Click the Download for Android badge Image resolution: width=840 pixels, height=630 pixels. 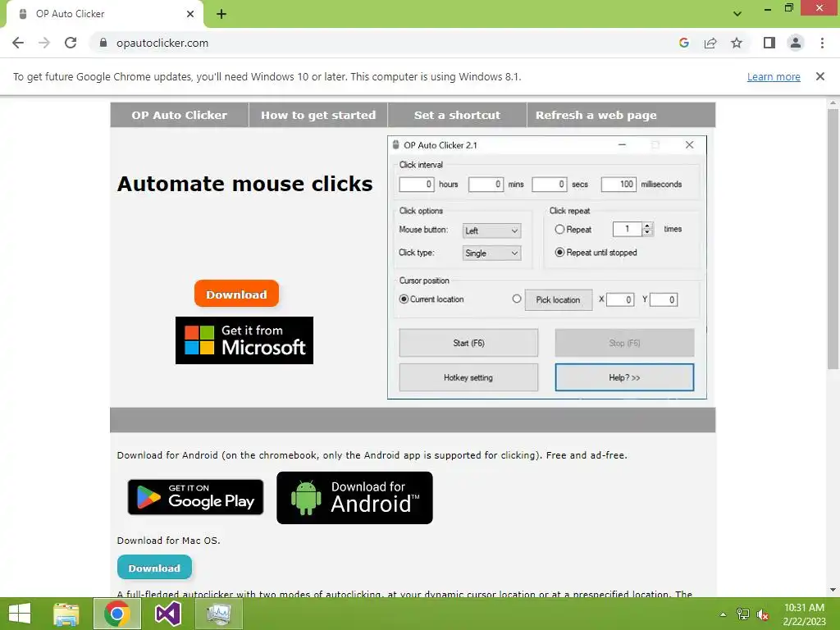click(354, 498)
